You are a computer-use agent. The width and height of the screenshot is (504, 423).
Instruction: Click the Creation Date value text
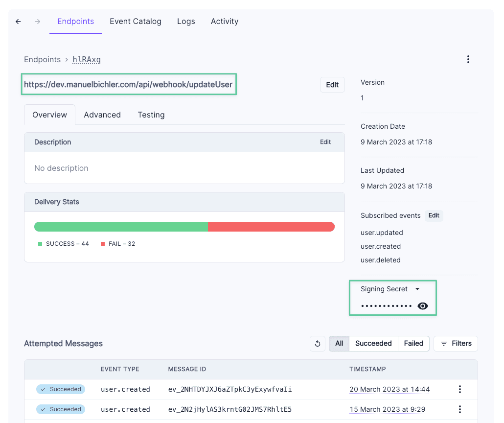[x=396, y=142]
